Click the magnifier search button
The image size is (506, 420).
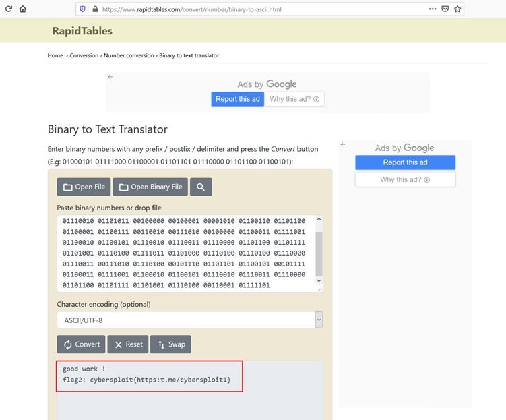[x=201, y=187]
